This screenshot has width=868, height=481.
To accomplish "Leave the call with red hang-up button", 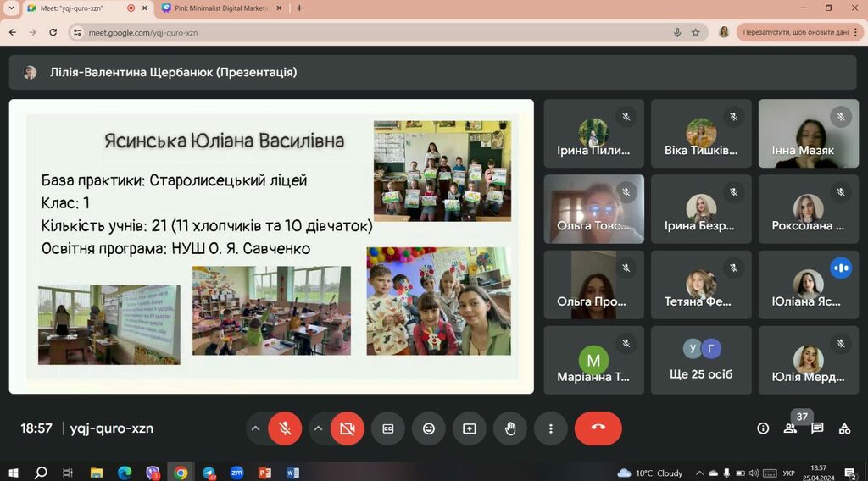I will (598, 428).
